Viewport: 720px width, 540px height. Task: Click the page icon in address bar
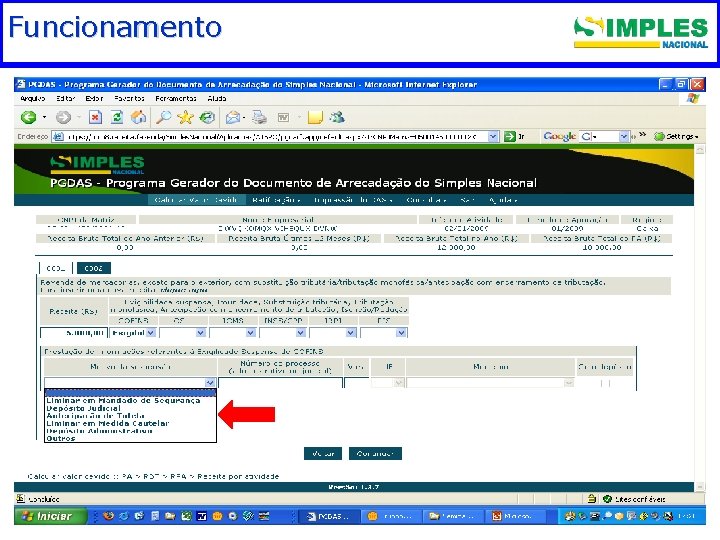[x=58, y=137]
